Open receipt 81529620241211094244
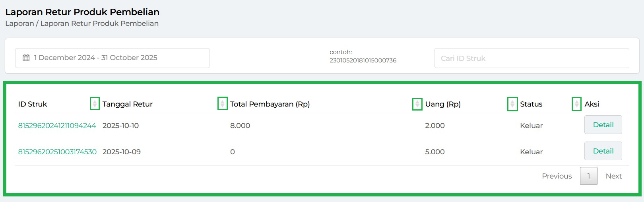 click(57, 126)
